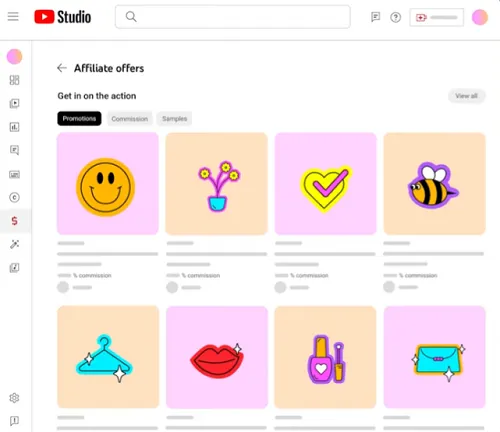Click the search input field
500x432 pixels.
click(x=233, y=17)
